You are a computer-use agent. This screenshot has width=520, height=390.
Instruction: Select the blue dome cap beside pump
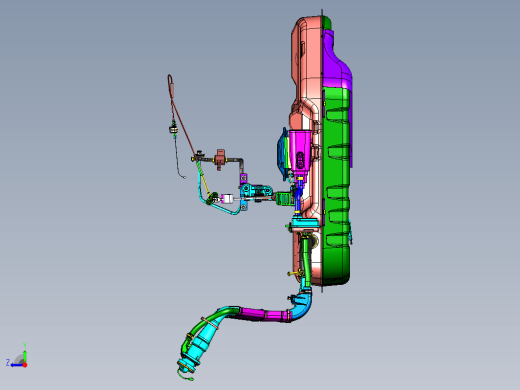click(x=282, y=155)
